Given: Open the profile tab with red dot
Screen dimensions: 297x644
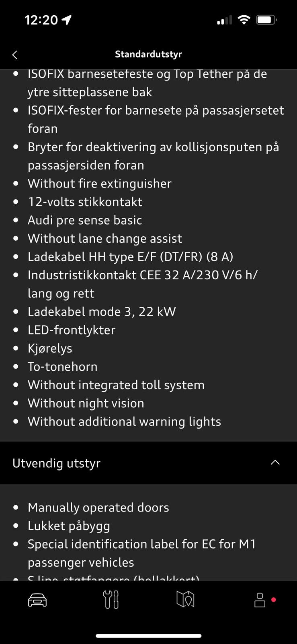Looking at the screenshot, I should pyautogui.click(x=260, y=600).
